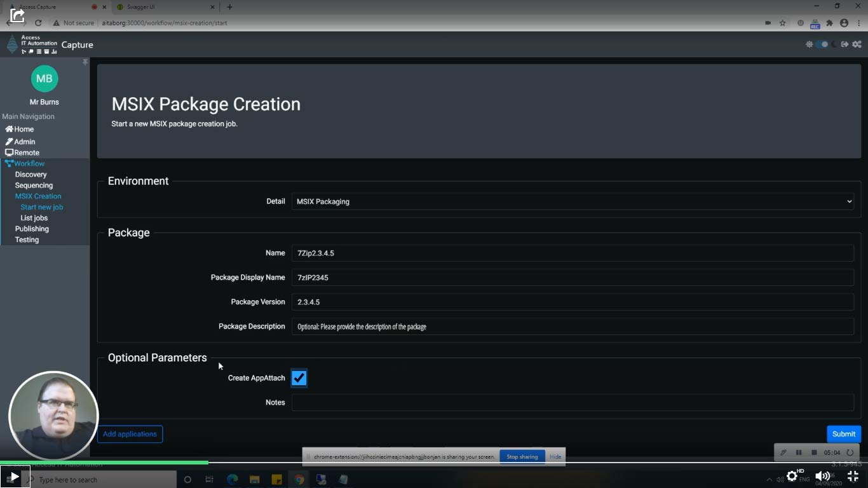868x488 pixels.
Task: Click the logout icon in the top-right header
Action: (x=844, y=44)
